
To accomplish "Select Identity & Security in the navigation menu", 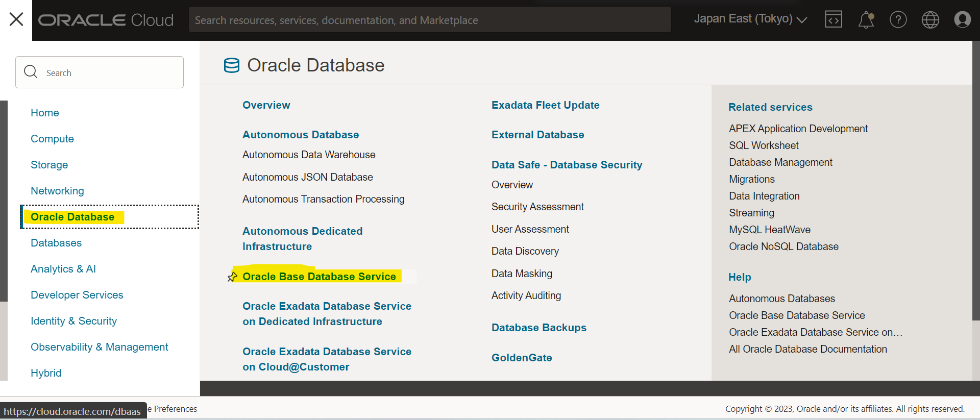I will click(x=73, y=321).
